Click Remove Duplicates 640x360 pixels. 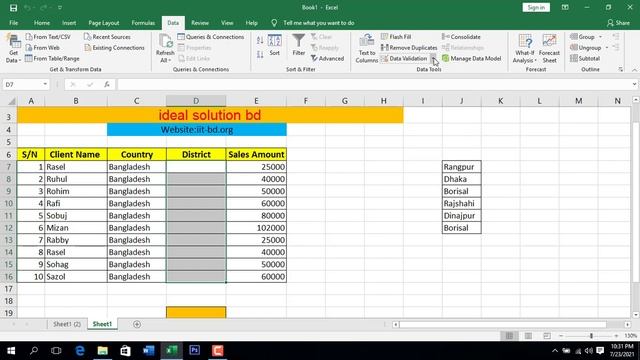[409, 48]
